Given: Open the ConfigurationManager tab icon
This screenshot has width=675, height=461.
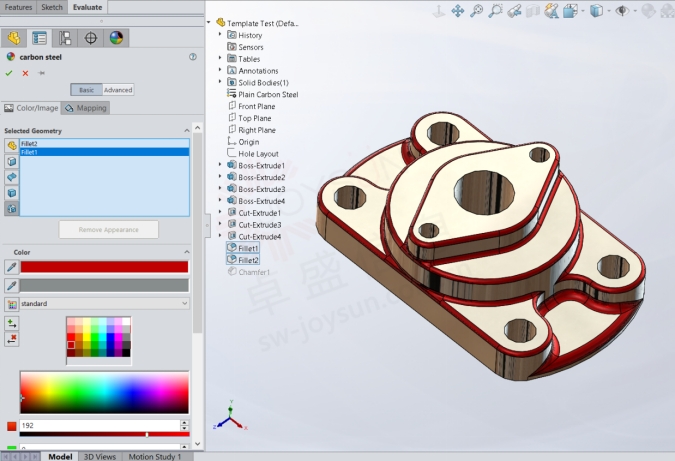Looking at the screenshot, I should click(66, 38).
